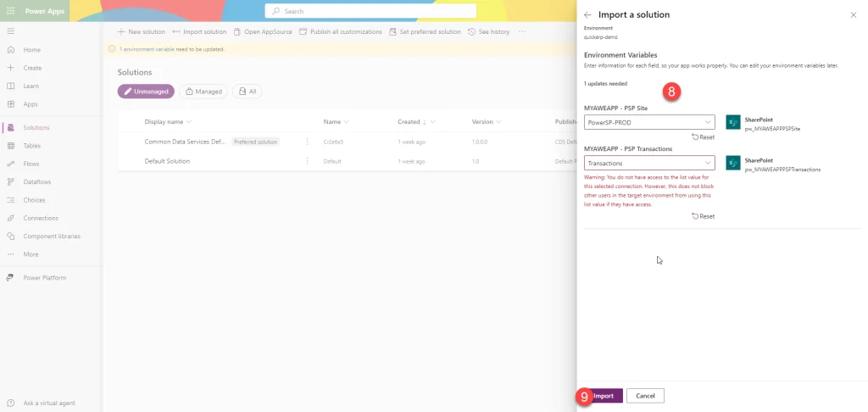Viewport: 868px width, 412px height.
Task: Select the All filter
Action: [x=247, y=92]
